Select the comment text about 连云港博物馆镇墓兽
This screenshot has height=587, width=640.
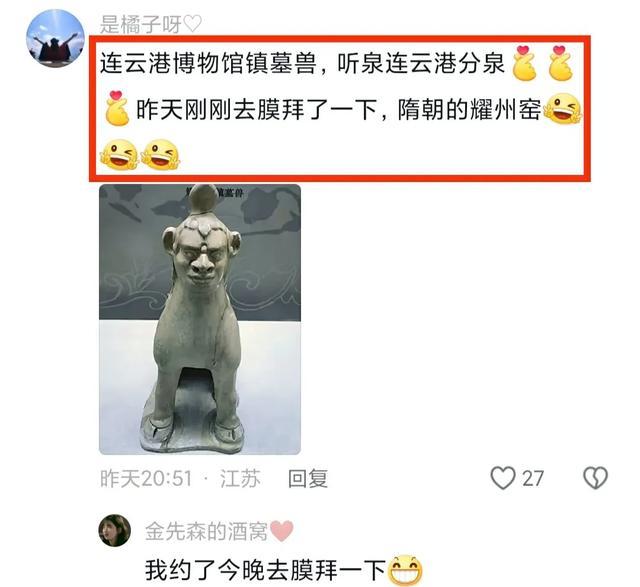340,109
